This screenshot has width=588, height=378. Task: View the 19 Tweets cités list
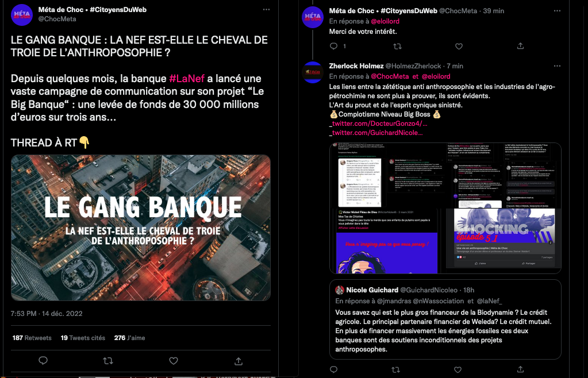(83, 338)
